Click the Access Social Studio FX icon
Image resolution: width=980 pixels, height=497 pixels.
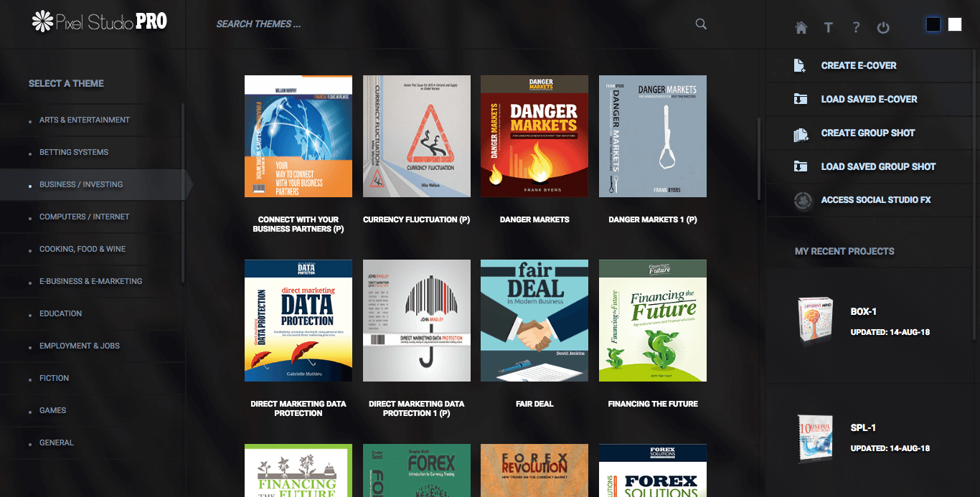(x=802, y=200)
